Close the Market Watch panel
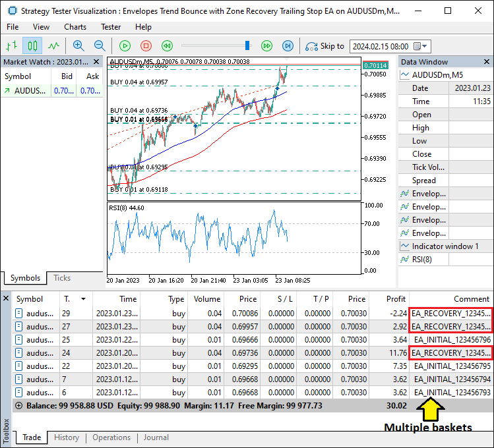 tap(96, 62)
